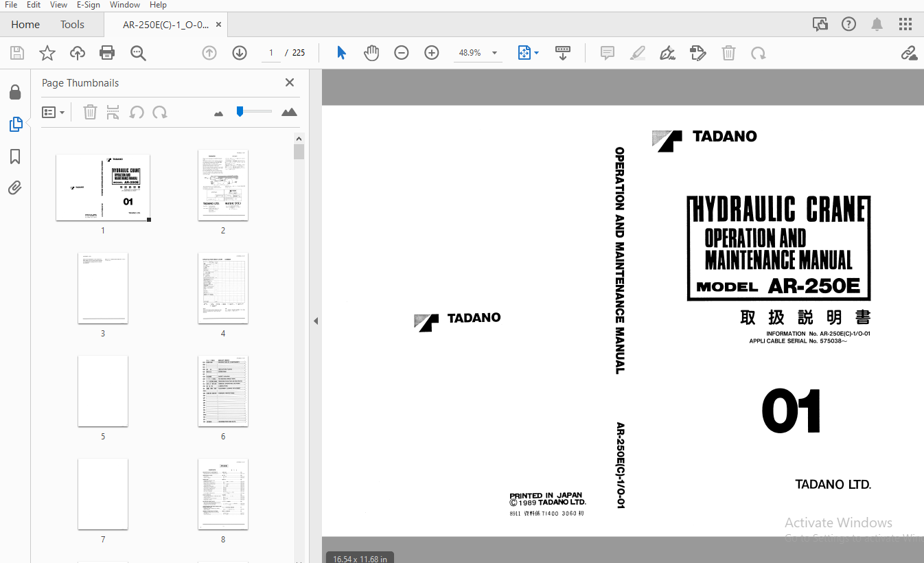Open the E-Sign menu
This screenshot has height=563, width=924.
pos(88,5)
